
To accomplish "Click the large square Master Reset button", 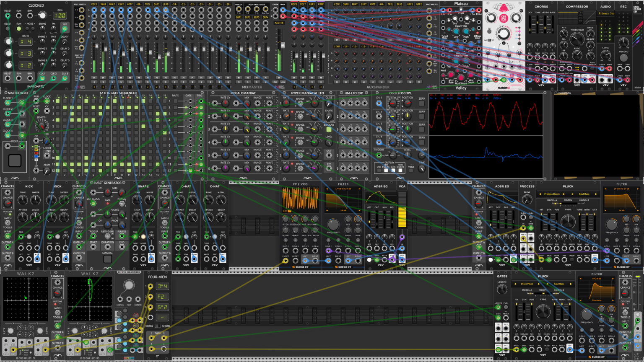I will (x=15, y=161).
